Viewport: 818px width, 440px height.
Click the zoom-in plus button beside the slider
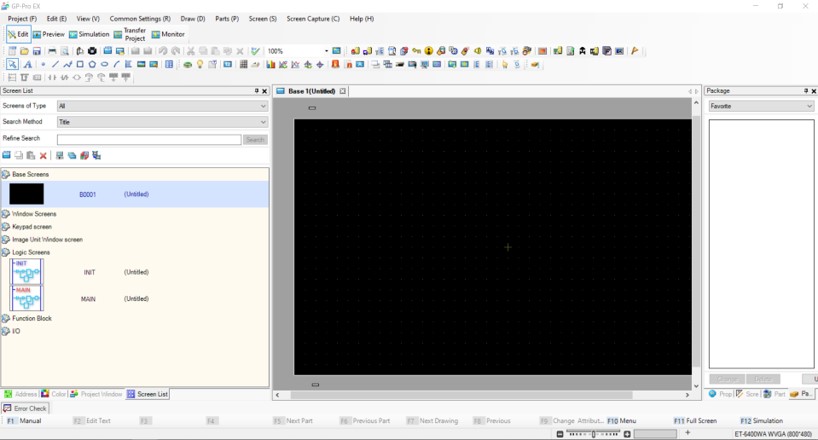[627, 434]
